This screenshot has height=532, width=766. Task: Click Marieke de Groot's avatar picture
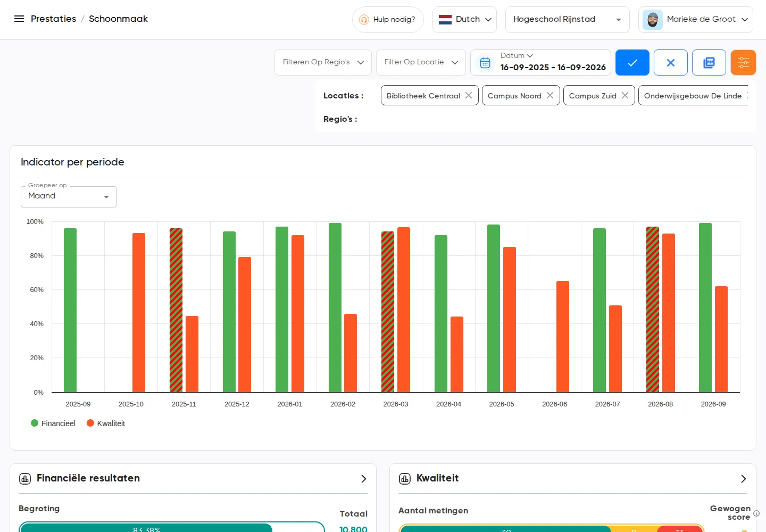[653, 20]
